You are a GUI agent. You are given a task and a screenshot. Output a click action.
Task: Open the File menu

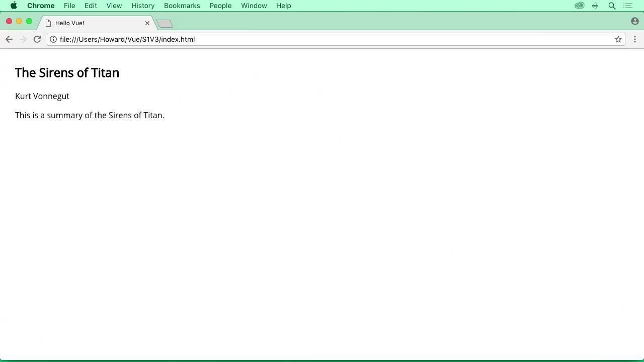point(69,6)
